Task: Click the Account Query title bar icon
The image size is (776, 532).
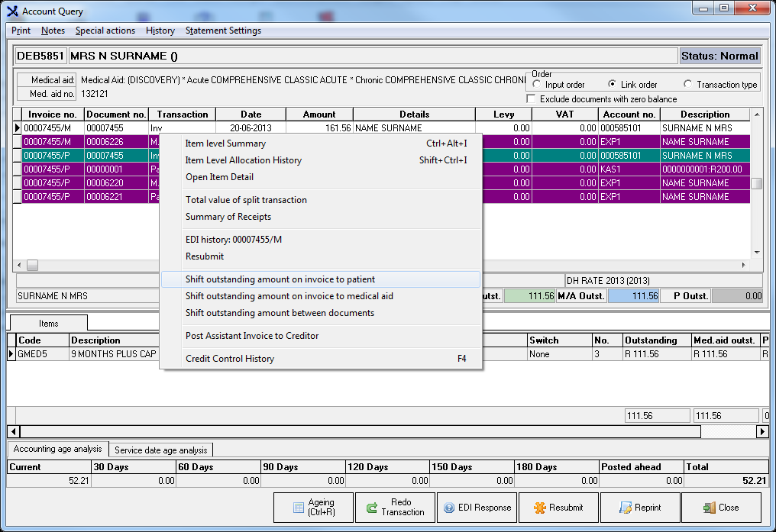Action: 12,11
